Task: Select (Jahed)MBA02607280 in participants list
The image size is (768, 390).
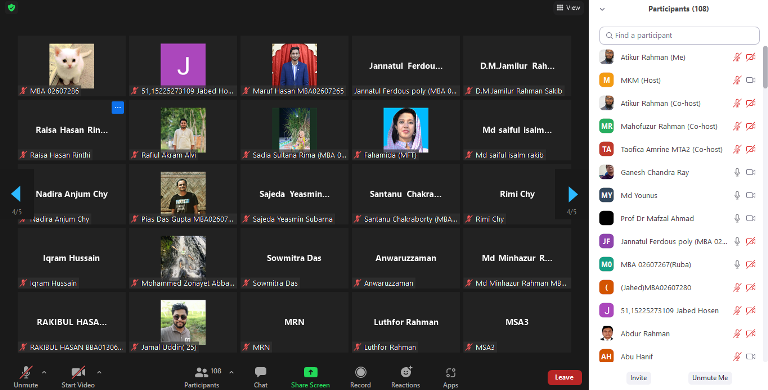Action: [x=678, y=288]
